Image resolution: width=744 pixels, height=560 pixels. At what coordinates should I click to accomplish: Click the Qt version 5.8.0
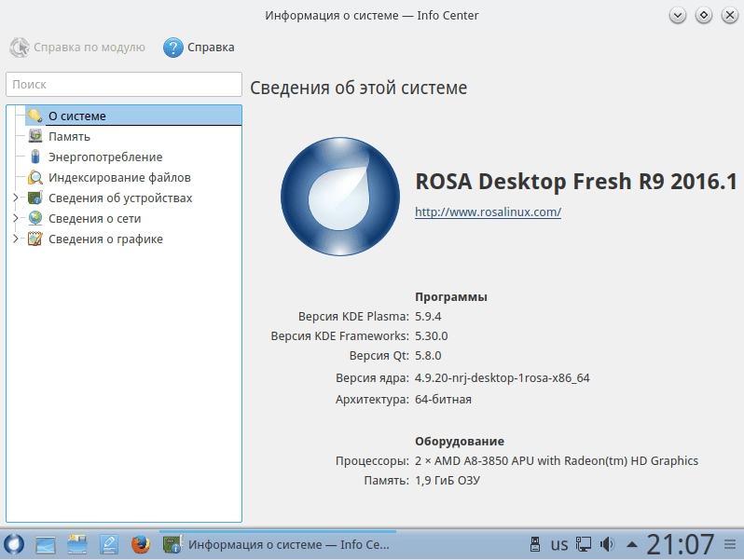pos(428,356)
